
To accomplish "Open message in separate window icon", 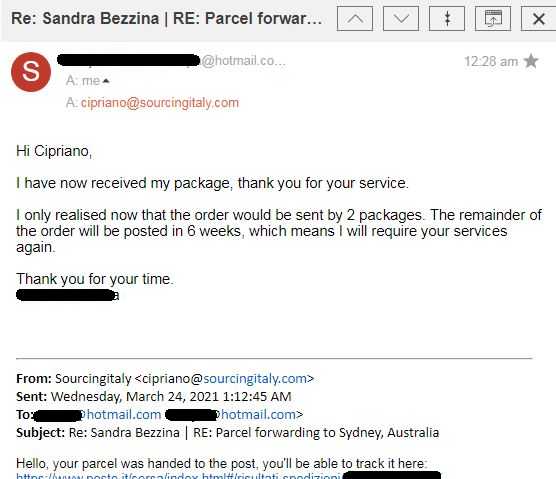I will click(x=493, y=18).
